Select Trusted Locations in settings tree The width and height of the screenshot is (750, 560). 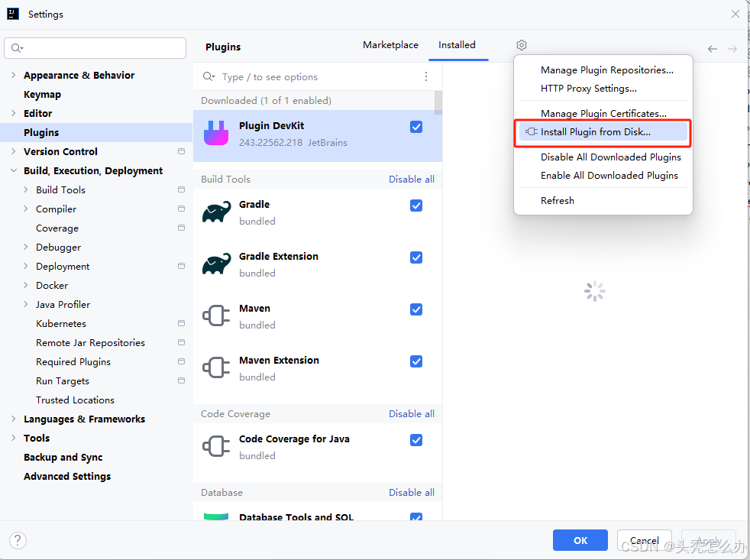(x=75, y=400)
